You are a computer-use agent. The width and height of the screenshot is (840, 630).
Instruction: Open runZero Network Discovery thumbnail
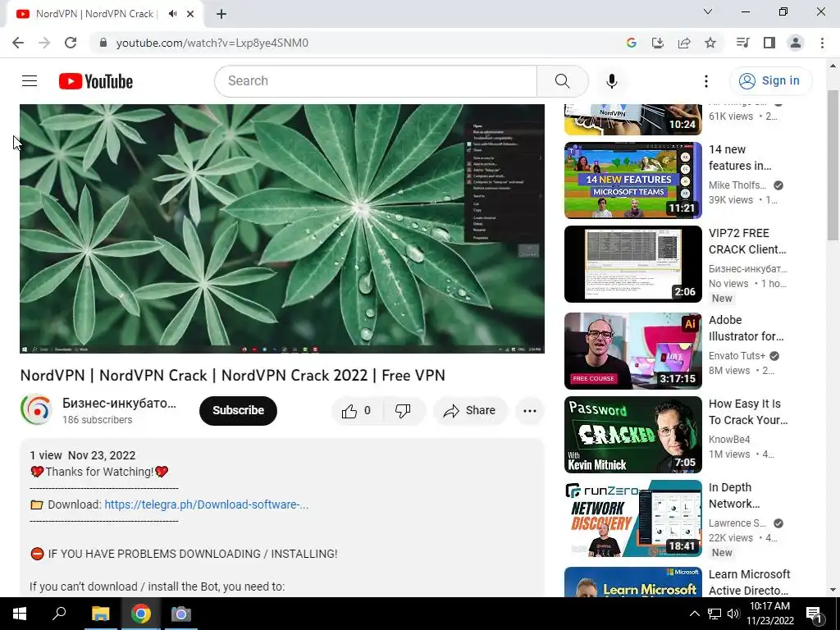[633, 518]
